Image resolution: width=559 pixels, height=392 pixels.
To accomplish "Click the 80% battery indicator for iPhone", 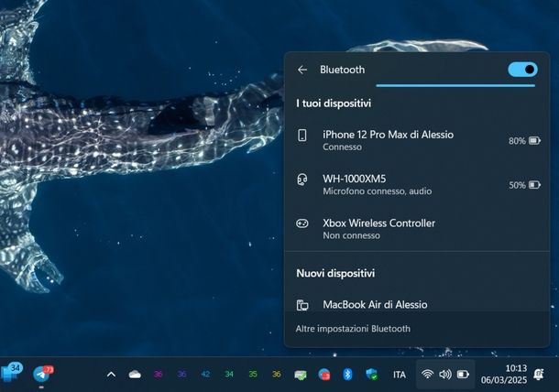I will [525, 141].
